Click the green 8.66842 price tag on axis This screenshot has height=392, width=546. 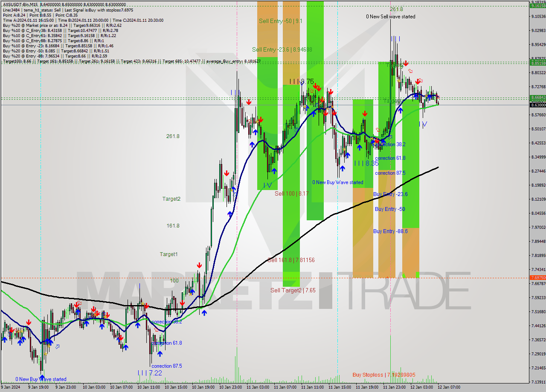click(x=537, y=98)
